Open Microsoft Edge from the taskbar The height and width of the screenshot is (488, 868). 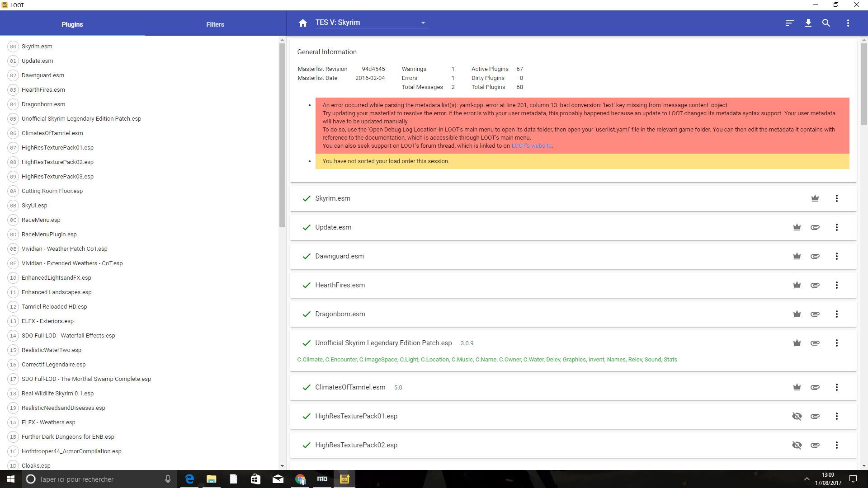pyautogui.click(x=189, y=479)
